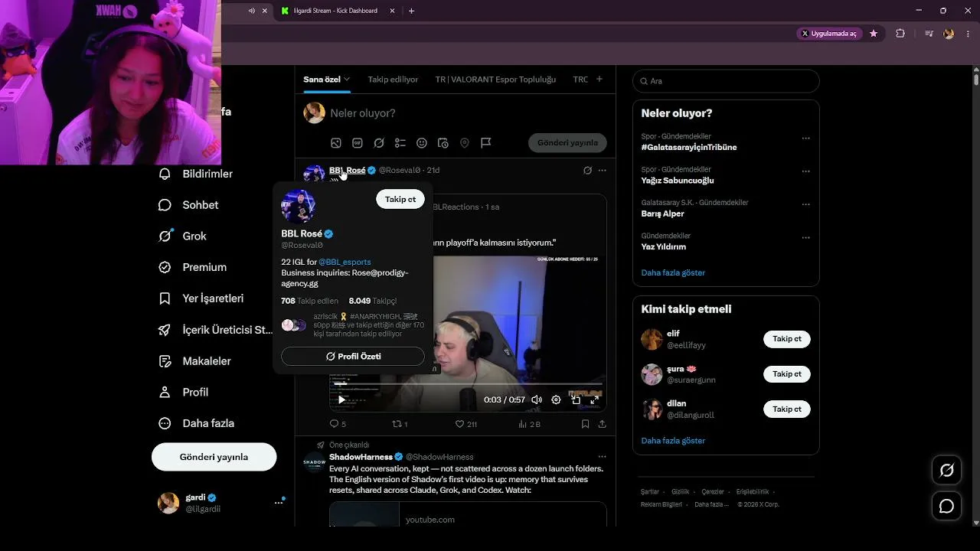The height and width of the screenshot is (551, 980).
Task: Share the BBL Rosé post
Action: click(x=602, y=424)
